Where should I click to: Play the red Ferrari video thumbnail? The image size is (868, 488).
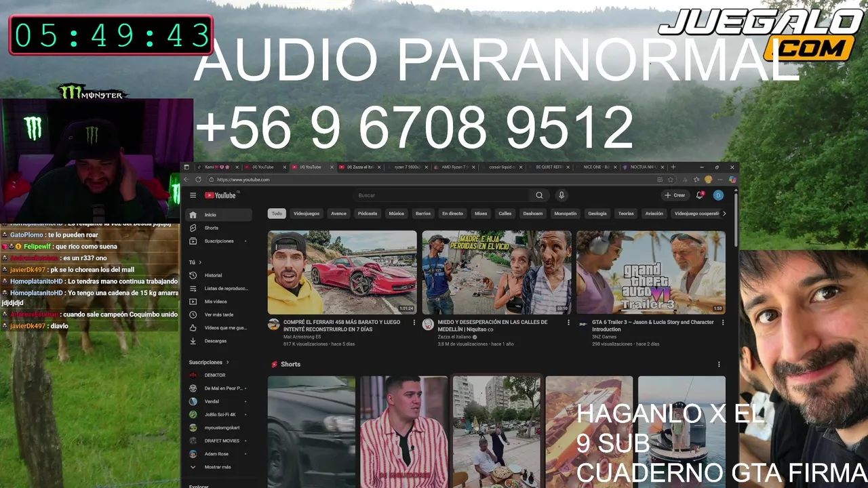pyautogui.click(x=342, y=272)
